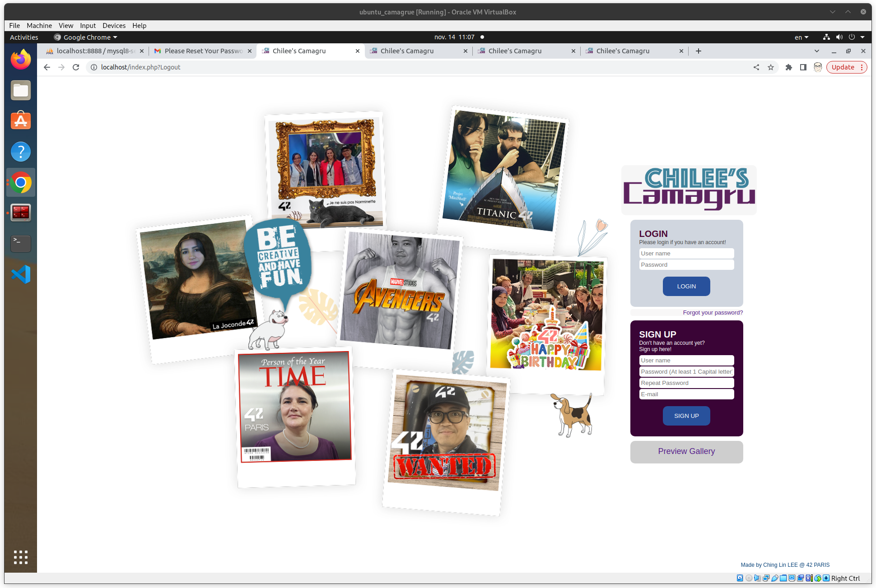Open the Preview Gallery button

tap(686, 451)
